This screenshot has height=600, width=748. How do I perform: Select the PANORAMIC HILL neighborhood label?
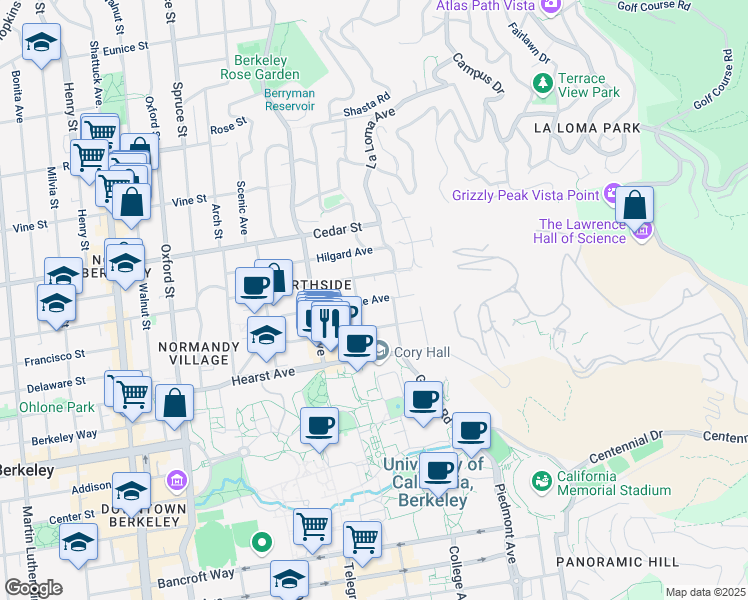[618, 562]
